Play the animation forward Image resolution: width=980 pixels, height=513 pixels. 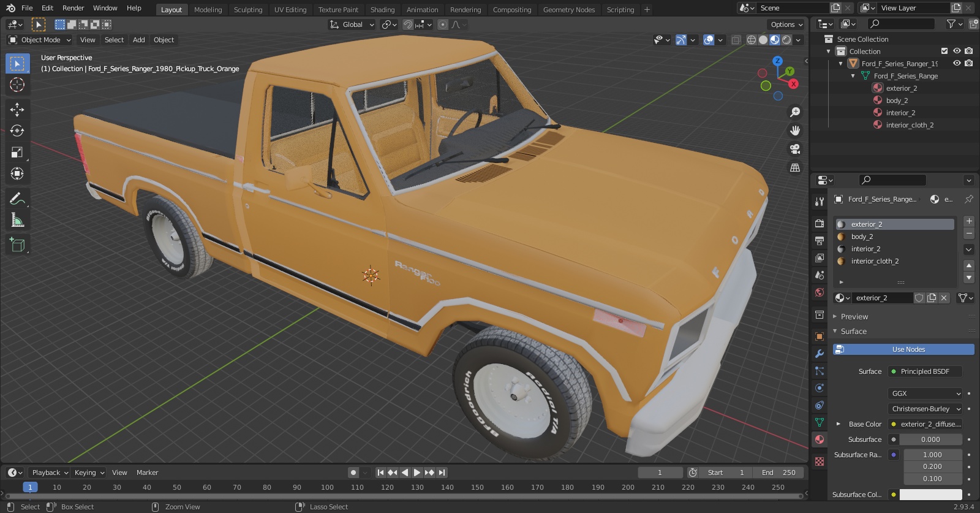pos(417,473)
